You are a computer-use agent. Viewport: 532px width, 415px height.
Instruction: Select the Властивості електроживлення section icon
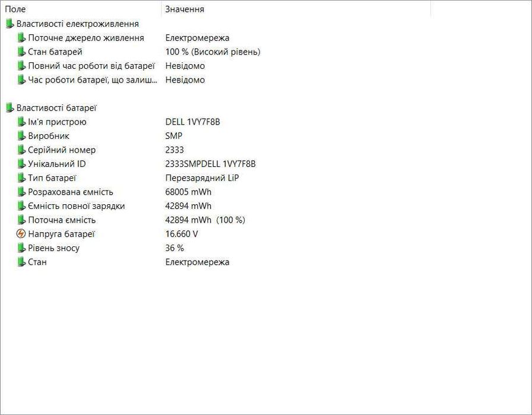tap(10, 24)
